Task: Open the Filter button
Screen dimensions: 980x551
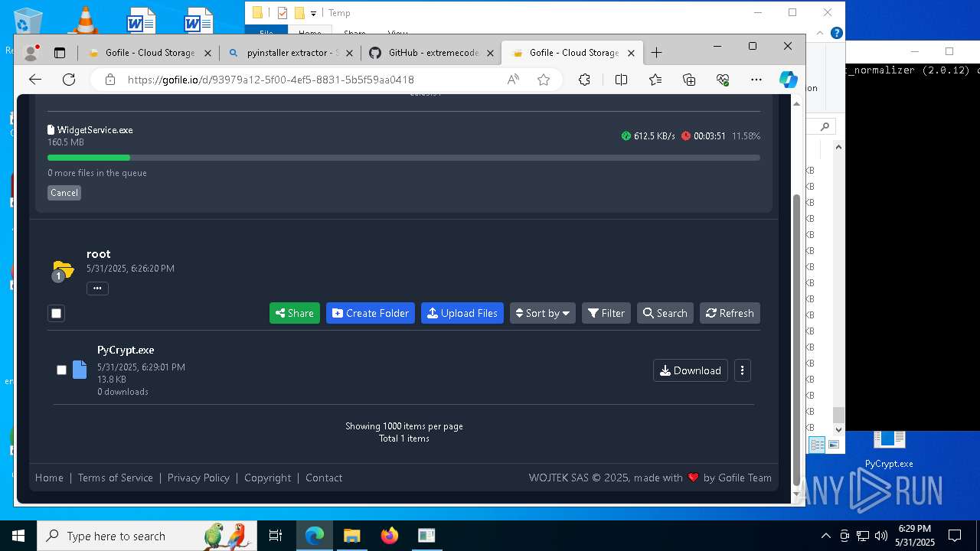Action: (x=606, y=313)
